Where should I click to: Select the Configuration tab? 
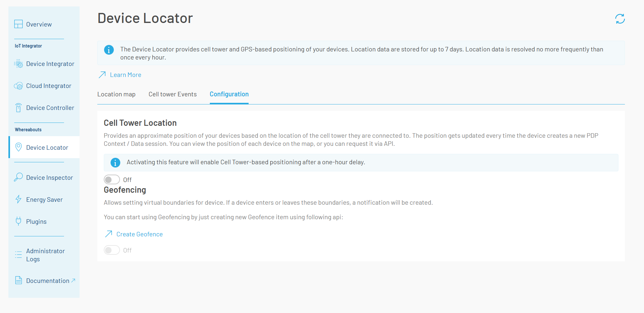click(x=229, y=94)
